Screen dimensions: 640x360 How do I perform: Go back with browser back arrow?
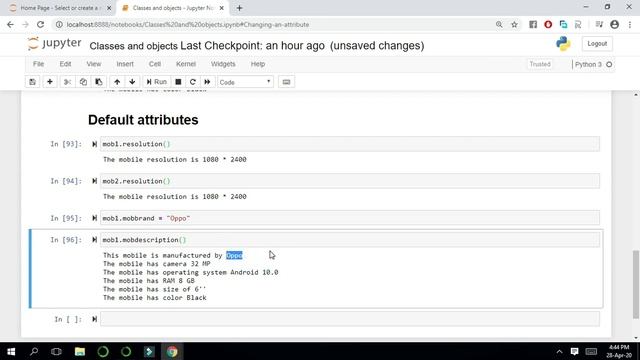point(10,24)
